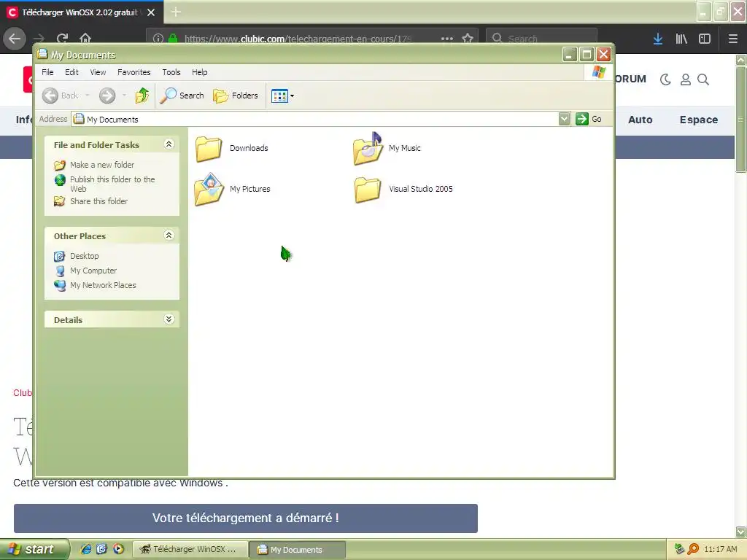Viewport: 747px width, 560px height.
Task: Launch Windows Media Player from Quick Launch
Action: click(118, 549)
